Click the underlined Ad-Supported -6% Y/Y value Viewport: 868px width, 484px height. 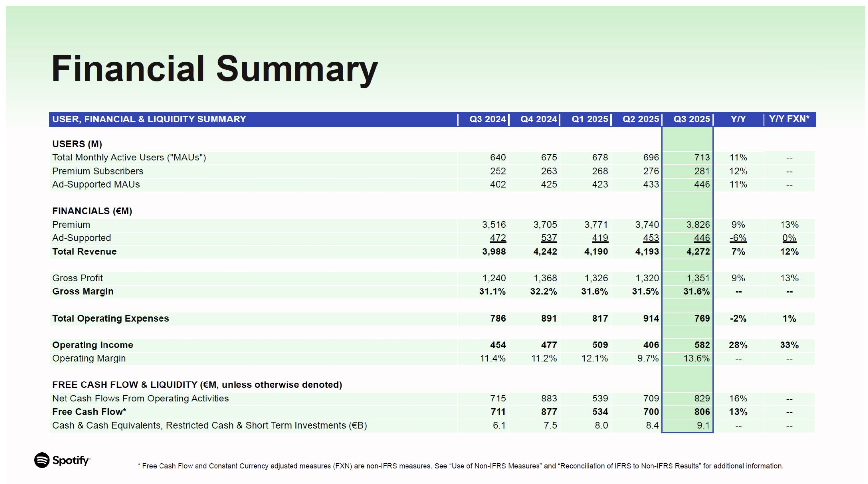point(738,238)
